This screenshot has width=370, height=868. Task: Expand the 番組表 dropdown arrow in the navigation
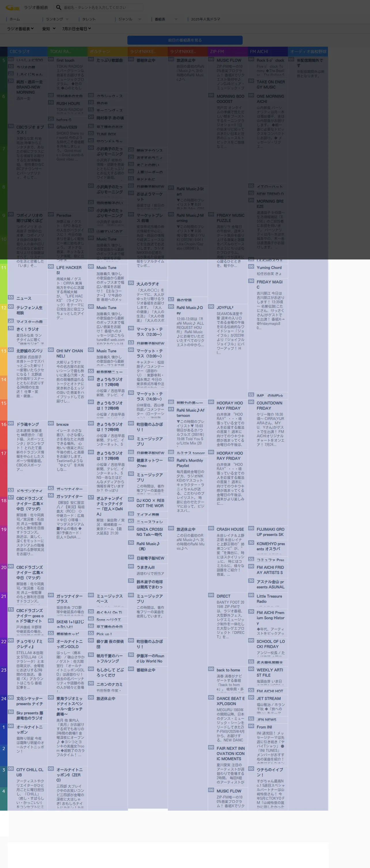(x=176, y=19)
